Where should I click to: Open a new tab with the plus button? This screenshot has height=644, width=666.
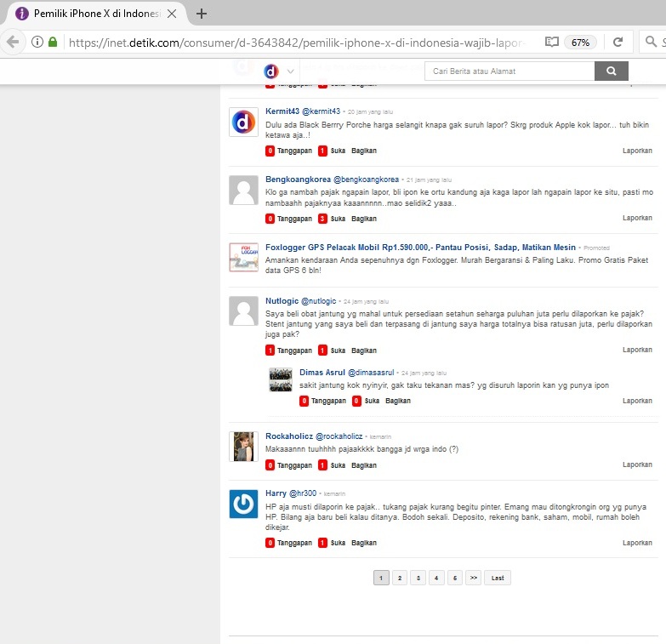point(202,14)
